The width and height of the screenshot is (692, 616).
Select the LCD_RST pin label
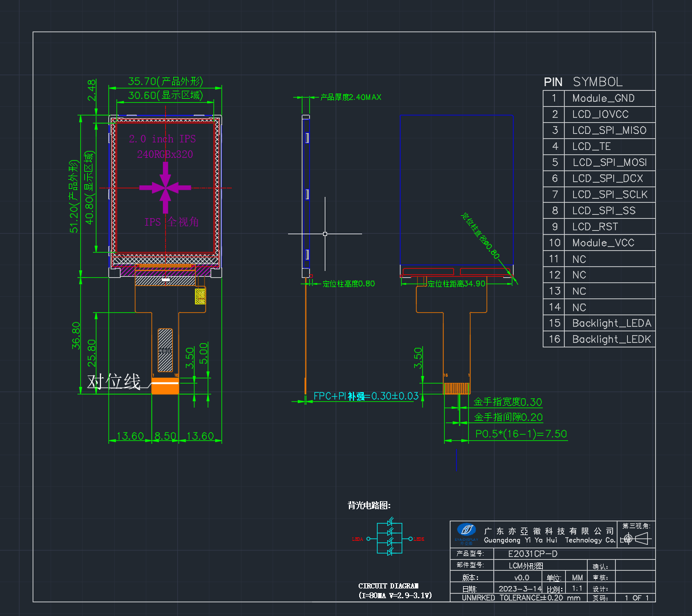[594, 227]
